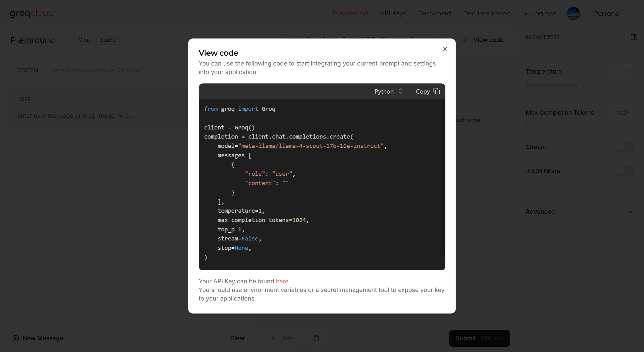Viewport: 644px width, 352px height.
Task: Click the View code brackets icon
Action: point(465,40)
